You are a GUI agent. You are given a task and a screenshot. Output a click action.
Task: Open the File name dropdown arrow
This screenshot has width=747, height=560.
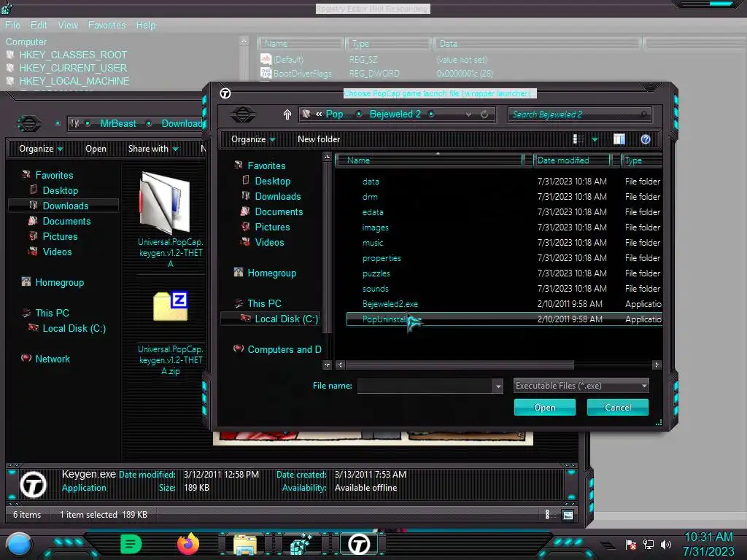(x=498, y=386)
